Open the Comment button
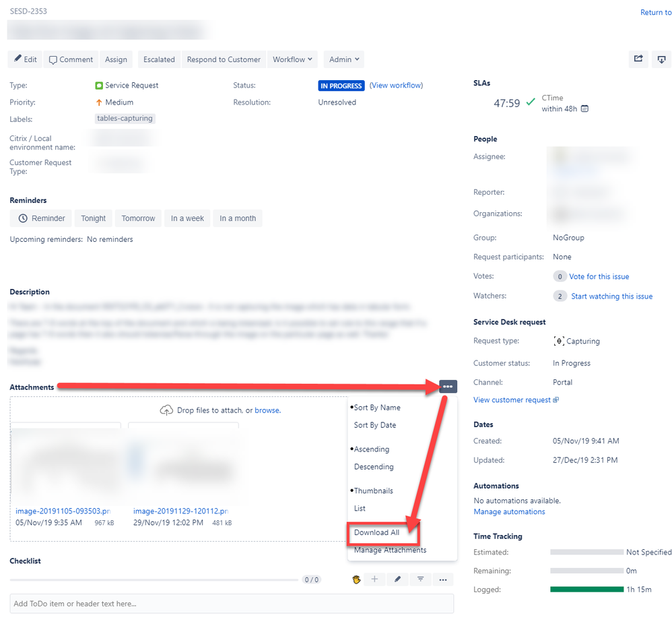The width and height of the screenshot is (672, 630). point(71,59)
